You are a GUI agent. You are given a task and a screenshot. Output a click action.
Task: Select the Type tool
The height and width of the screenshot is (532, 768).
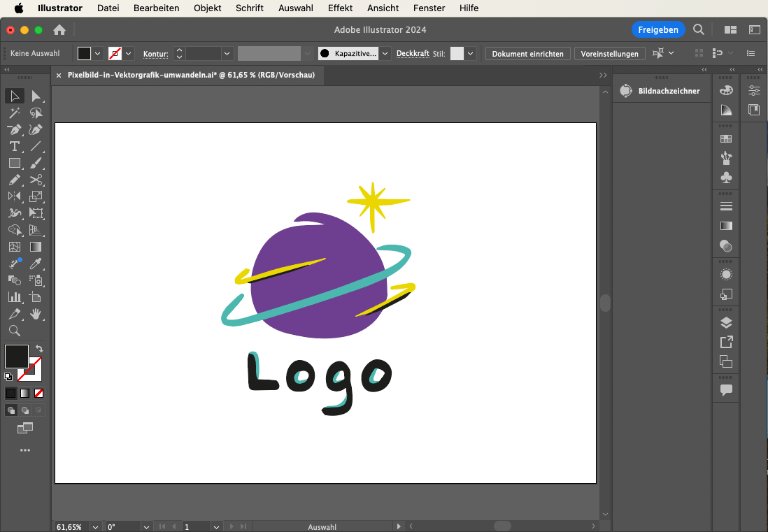14,146
